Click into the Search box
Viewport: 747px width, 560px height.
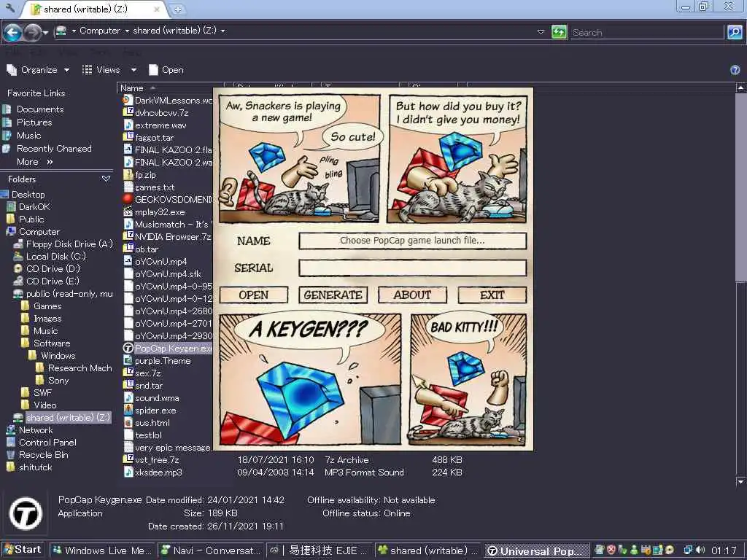647,32
